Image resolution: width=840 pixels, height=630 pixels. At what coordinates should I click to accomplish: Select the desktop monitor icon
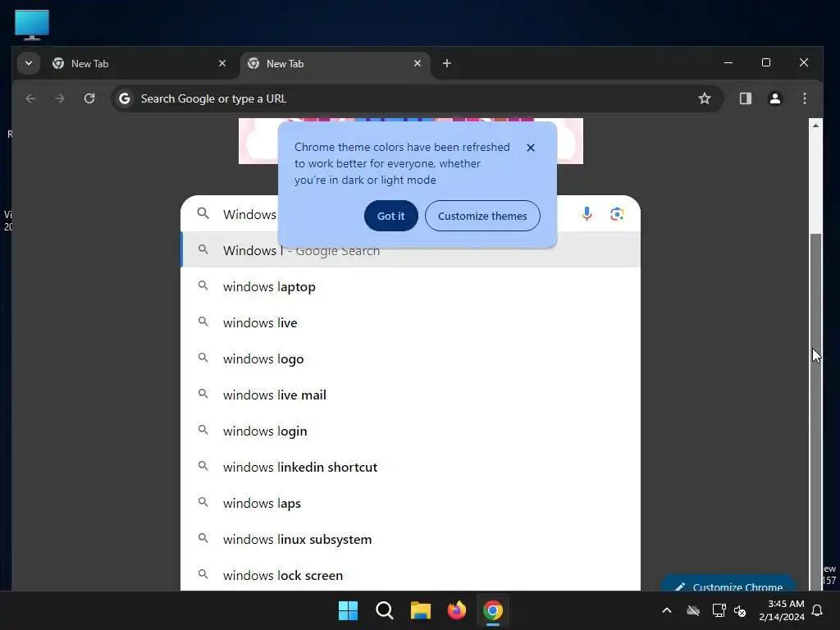click(32, 25)
